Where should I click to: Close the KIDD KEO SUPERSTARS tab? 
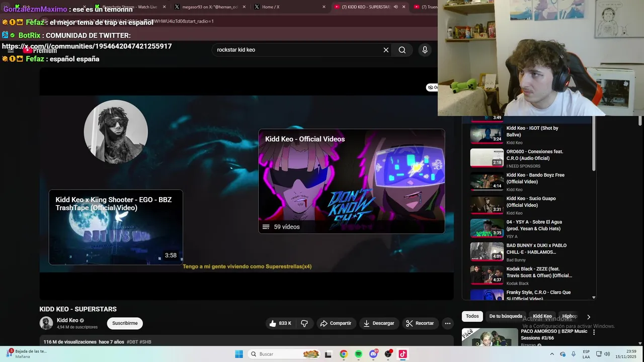(x=404, y=7)
